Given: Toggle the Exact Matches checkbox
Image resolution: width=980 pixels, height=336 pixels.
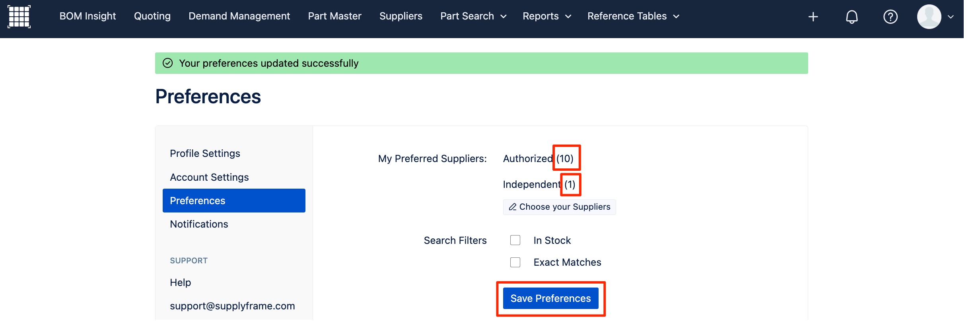Looking at the screenshot, I should (x=515, y=262).
